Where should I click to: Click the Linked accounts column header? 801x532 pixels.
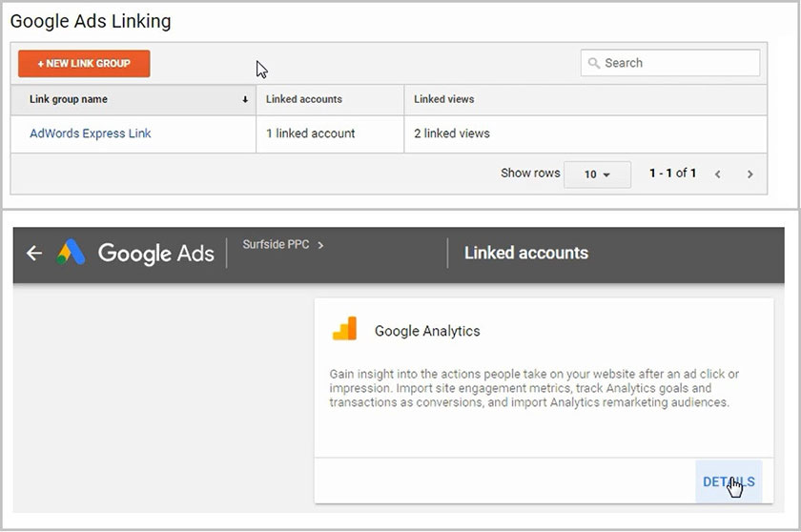tap(304, 99)
